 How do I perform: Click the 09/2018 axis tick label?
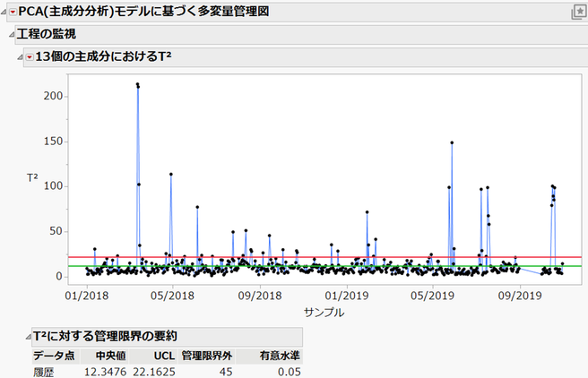point(260,296)
